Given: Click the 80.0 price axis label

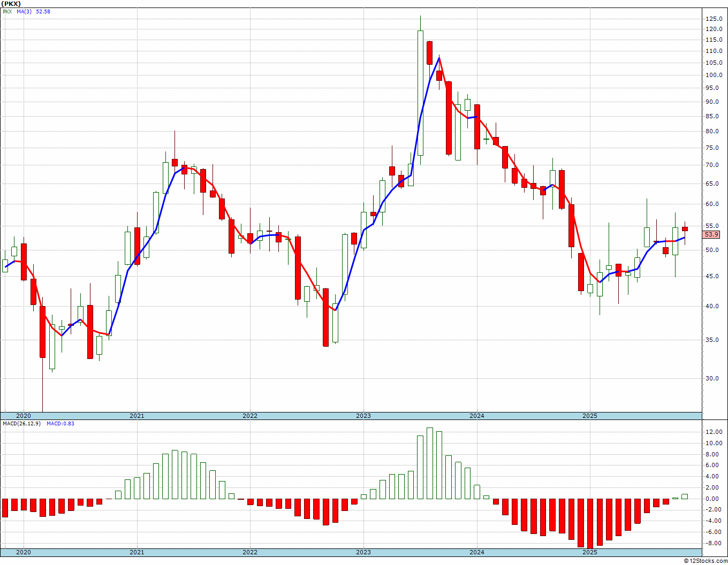Looking at the screenshot, I should (712, 131).
